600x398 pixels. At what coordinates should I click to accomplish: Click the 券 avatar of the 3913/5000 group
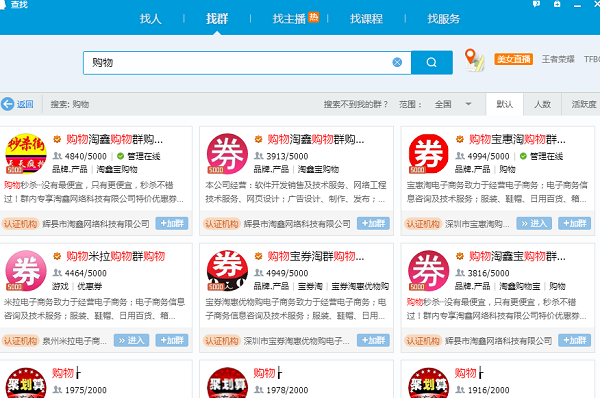[227, 153]
